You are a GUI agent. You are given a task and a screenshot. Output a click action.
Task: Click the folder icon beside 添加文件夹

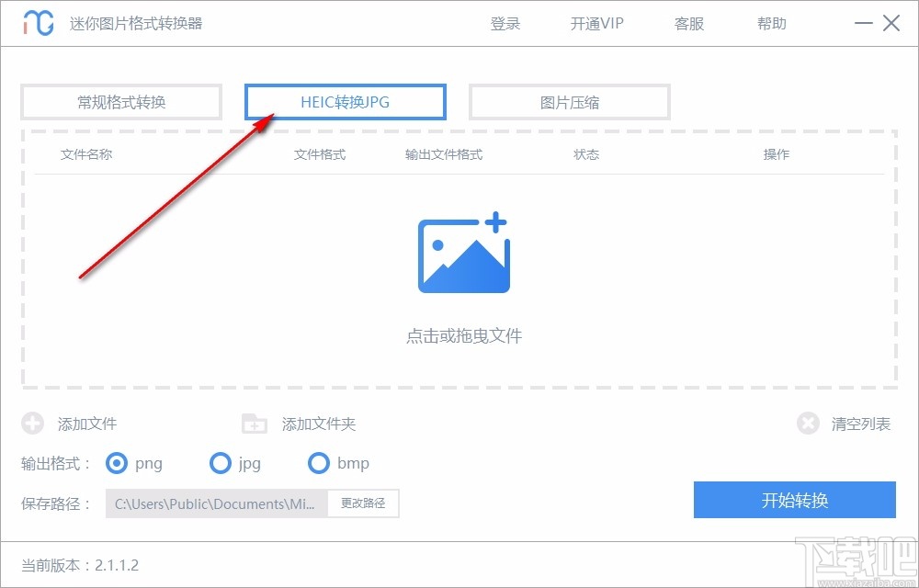[254, 424]
